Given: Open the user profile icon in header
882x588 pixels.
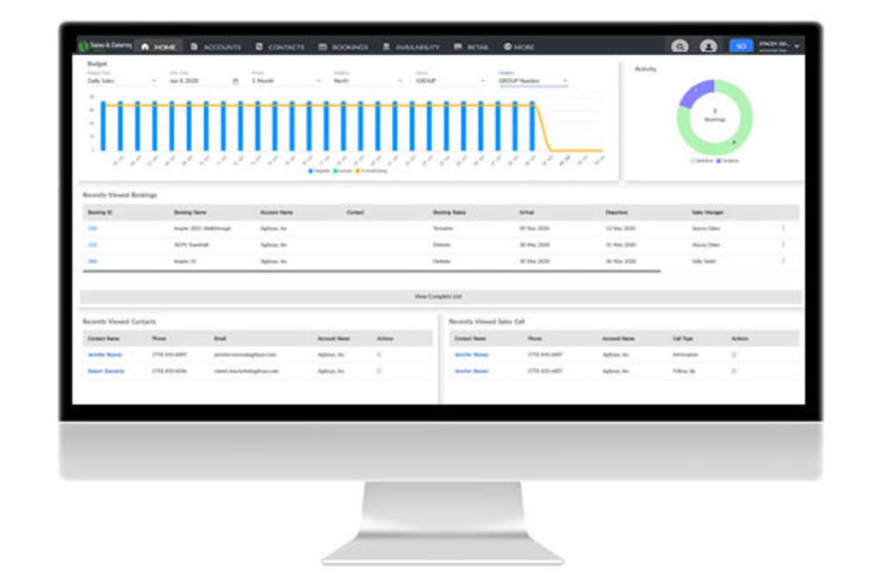Looking at the screenshot, I should [708, 46].
